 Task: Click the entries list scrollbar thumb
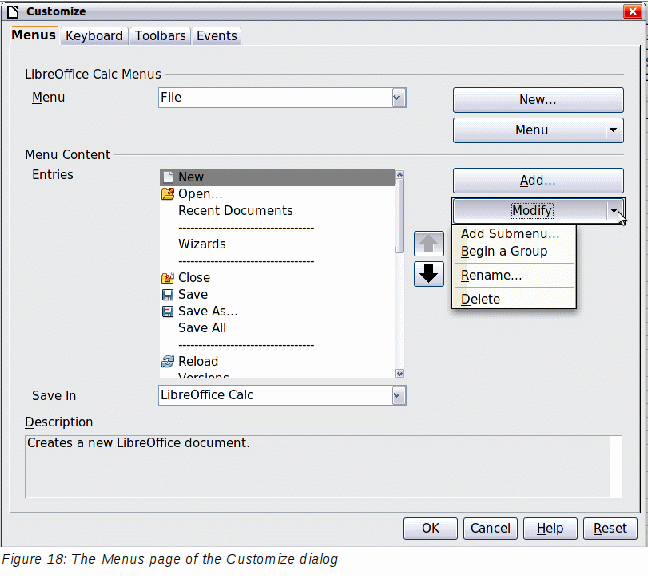[x=399, y=216]
